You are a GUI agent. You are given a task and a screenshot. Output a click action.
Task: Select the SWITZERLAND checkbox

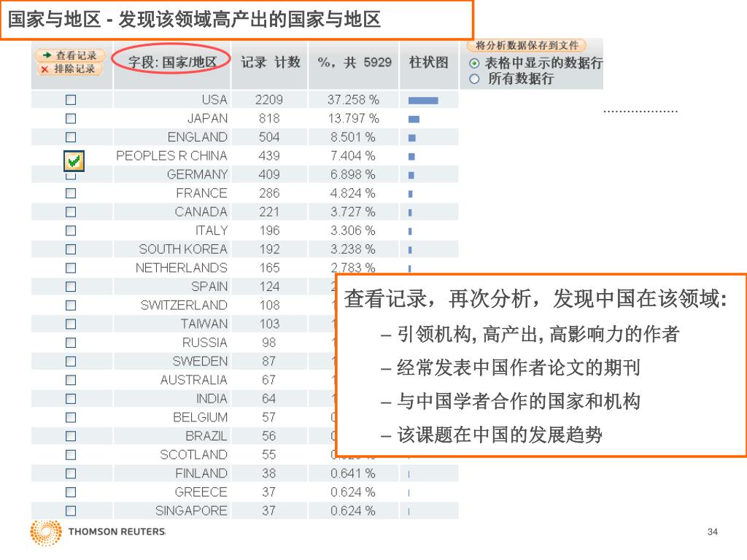click(x=71, y=306)
